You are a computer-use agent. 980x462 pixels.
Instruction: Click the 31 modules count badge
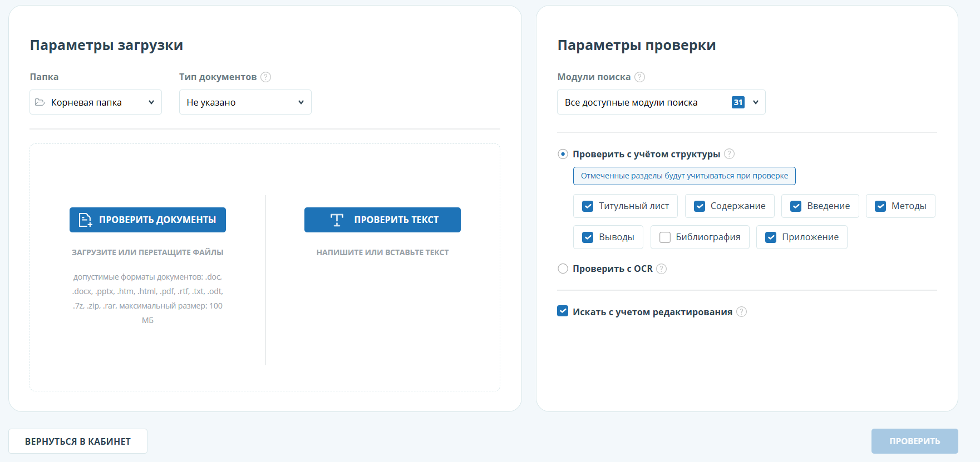(738, 102)
